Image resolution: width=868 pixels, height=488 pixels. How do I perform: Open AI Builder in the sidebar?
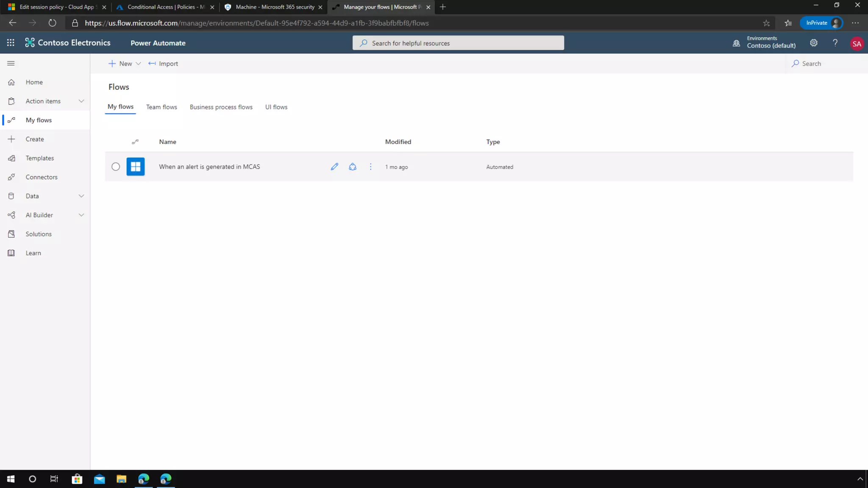39,215
